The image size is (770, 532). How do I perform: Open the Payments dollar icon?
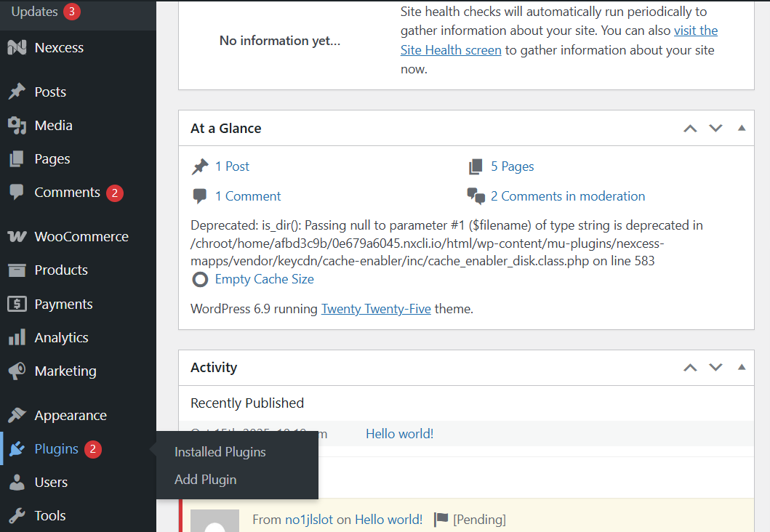pyautogui.click(x=17, y=304)
